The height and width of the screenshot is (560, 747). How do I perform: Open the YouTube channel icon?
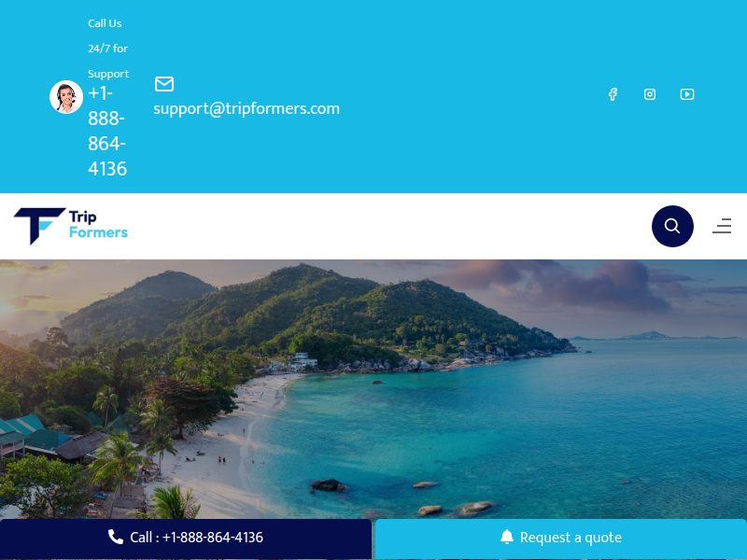(x=687, y=94)
